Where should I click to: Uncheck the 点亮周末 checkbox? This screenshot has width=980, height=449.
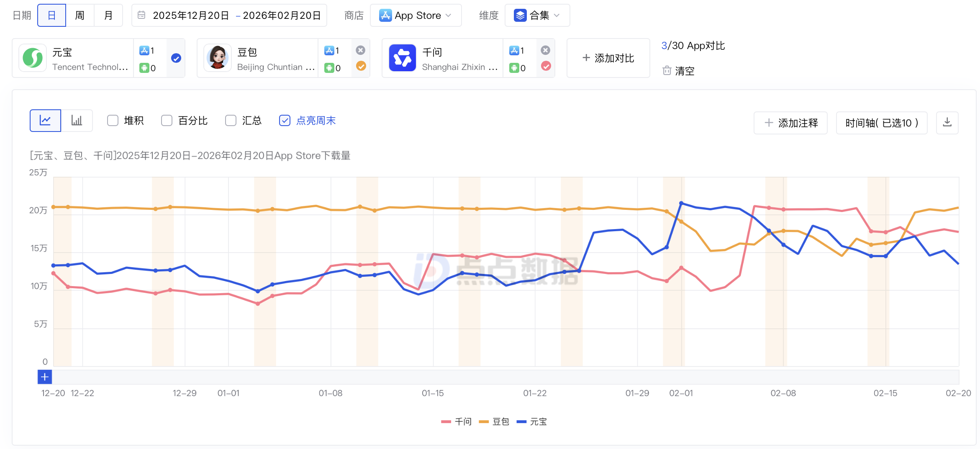point(285,121)
